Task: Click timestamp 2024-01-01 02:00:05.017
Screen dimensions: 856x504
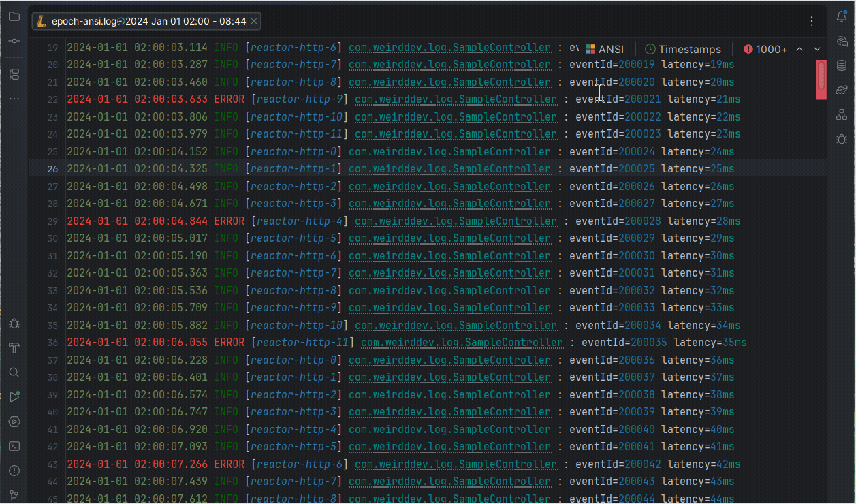Action: pos(138,238)
